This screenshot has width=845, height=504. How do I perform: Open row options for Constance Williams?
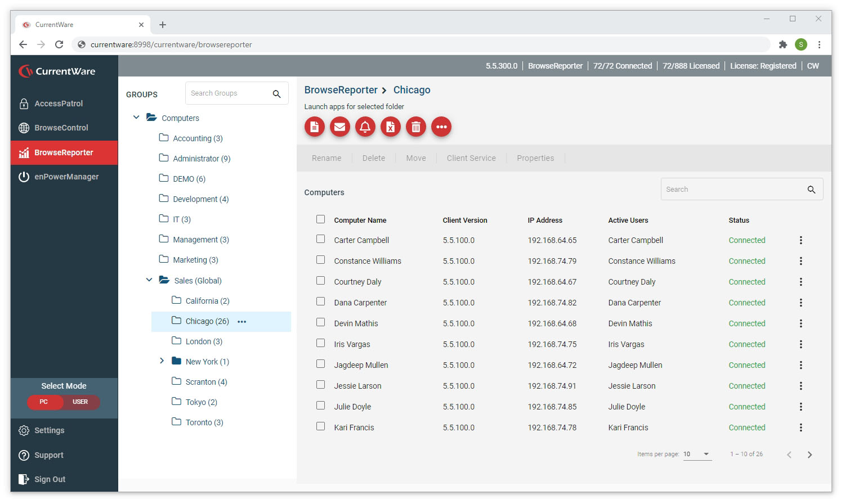[x=801, y=261]
